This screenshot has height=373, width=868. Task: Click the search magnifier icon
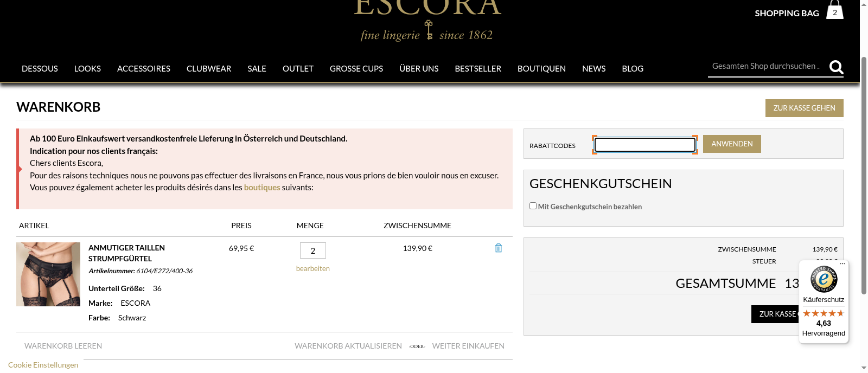pyautogui.click(x=837, y=67)
